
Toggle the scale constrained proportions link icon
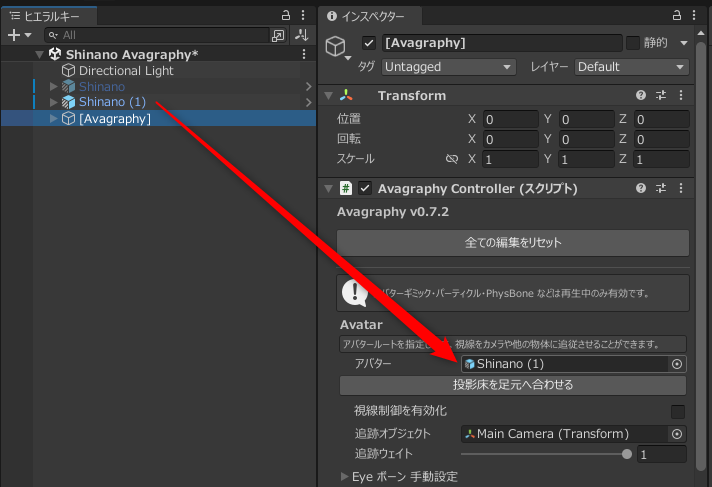point(451,159)
